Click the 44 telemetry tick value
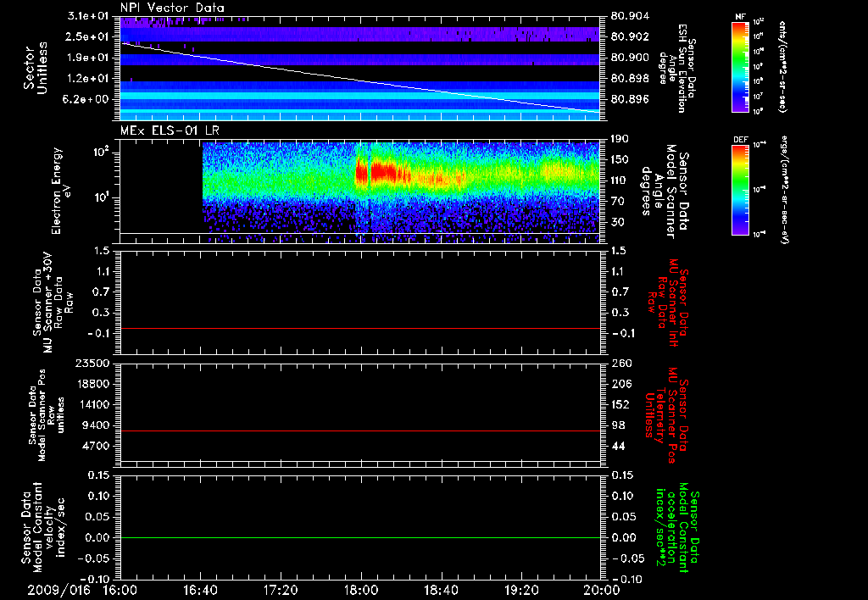This screenshot has height=600, width=868. pos(617,446)
